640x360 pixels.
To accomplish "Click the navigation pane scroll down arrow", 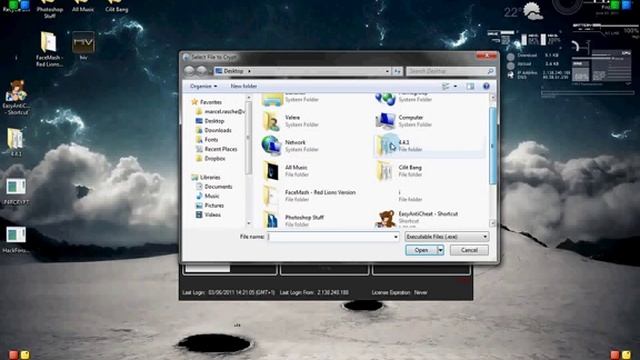I will tap(249, 223).
